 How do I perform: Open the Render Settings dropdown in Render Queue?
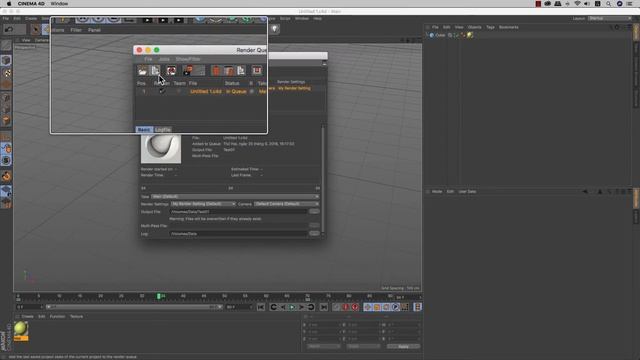[x=203, y=204]
